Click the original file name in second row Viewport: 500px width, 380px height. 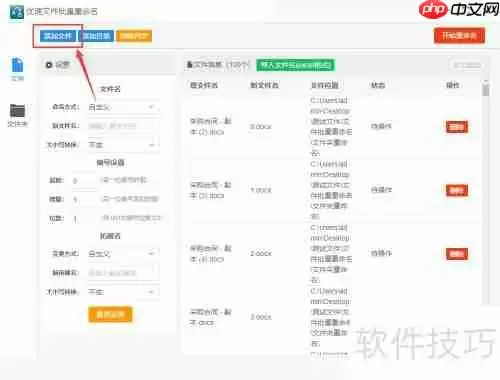point(210,190)
